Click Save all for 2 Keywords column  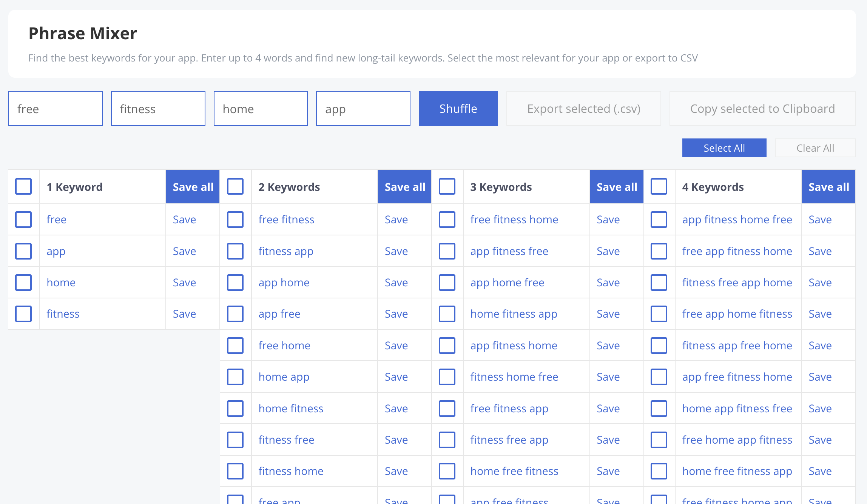point(405,187)
